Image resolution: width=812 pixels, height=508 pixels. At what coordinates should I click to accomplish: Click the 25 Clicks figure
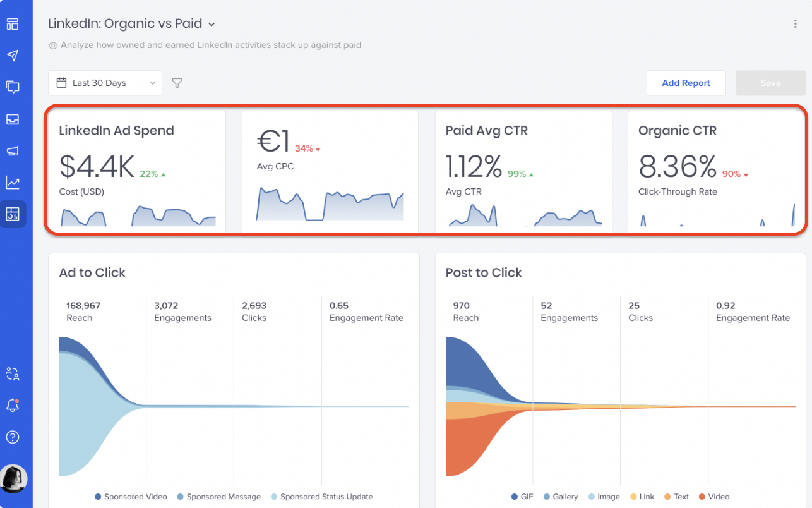click(634, 306)
